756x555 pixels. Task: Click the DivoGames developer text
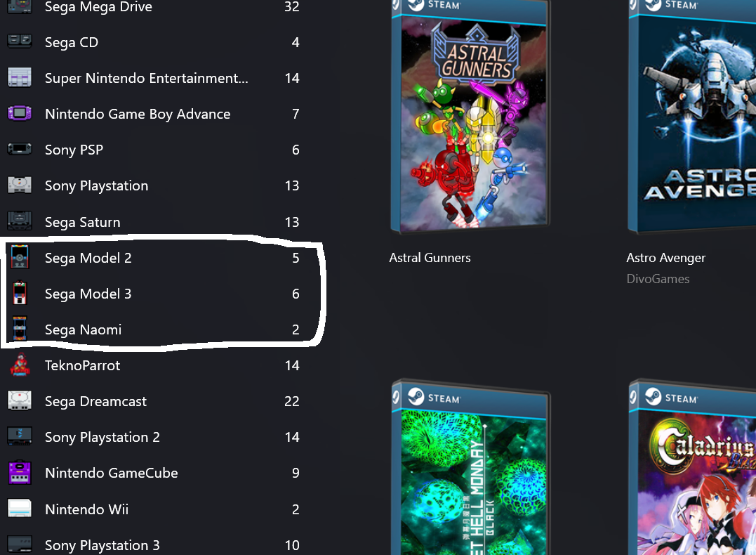[x=658, y=279]
